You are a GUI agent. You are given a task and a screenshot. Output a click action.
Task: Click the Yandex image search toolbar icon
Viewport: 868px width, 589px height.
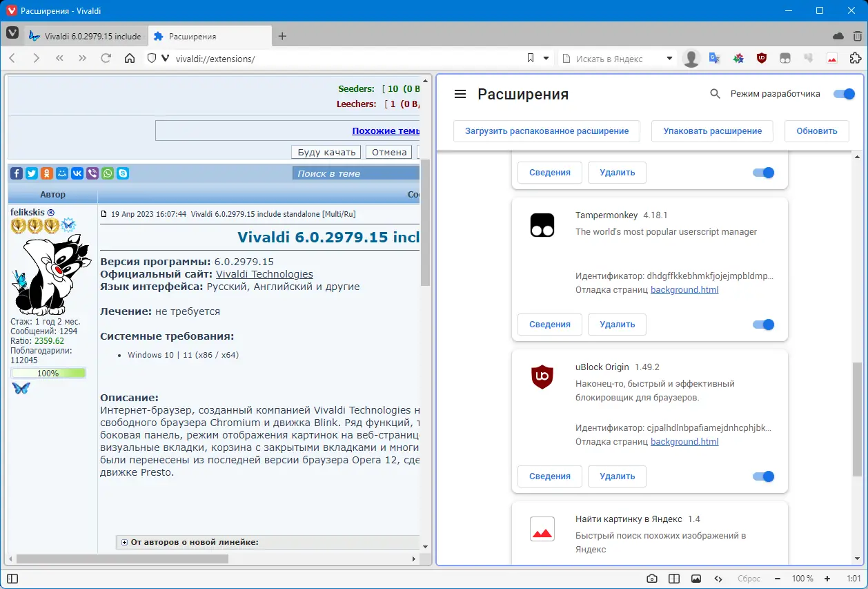tap(832, 59)
